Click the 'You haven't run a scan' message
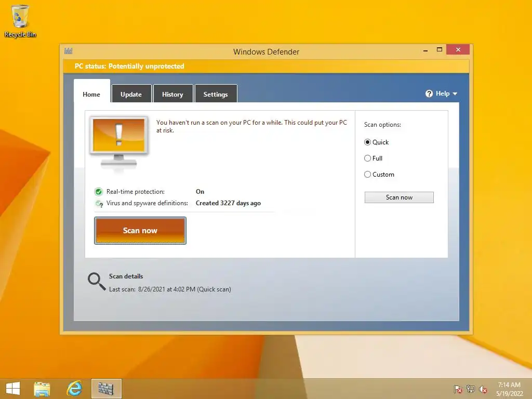 pyautogui.click(x=251, y=126)
